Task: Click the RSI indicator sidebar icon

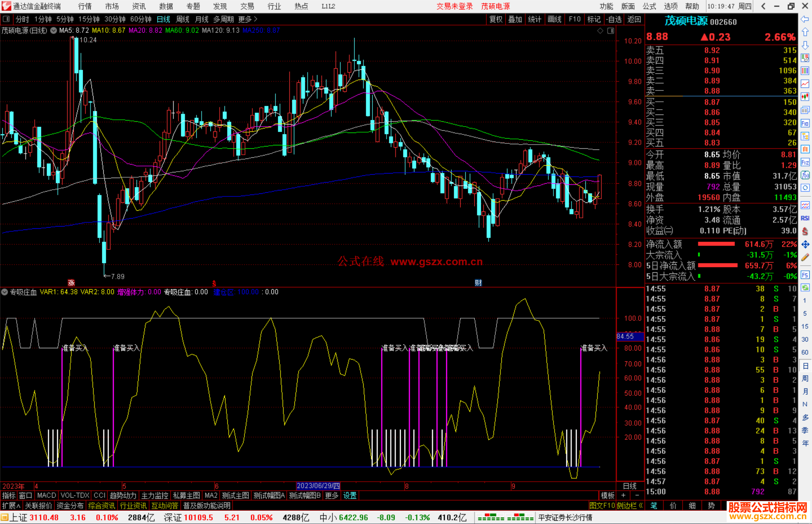Action: (805, 218)
